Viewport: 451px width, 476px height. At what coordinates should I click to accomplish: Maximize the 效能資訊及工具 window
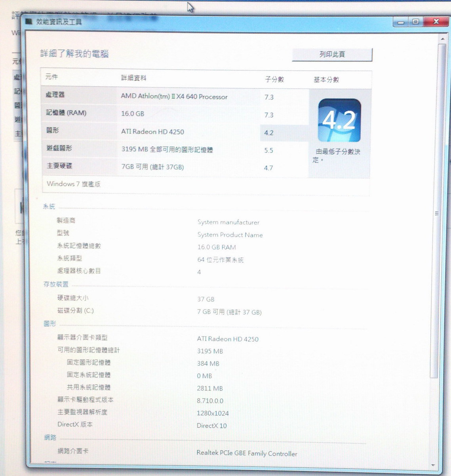pos(415,22)
